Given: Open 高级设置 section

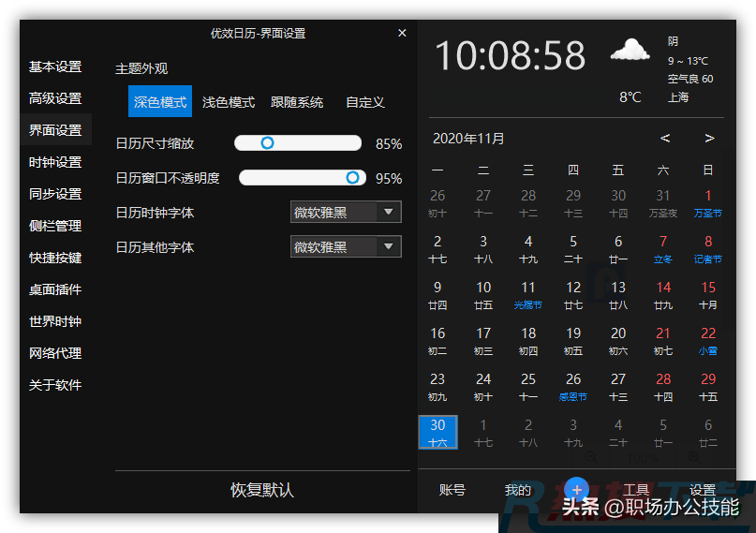Looking at the screenshot, I should pyautogui.click(x=55, y=98).
